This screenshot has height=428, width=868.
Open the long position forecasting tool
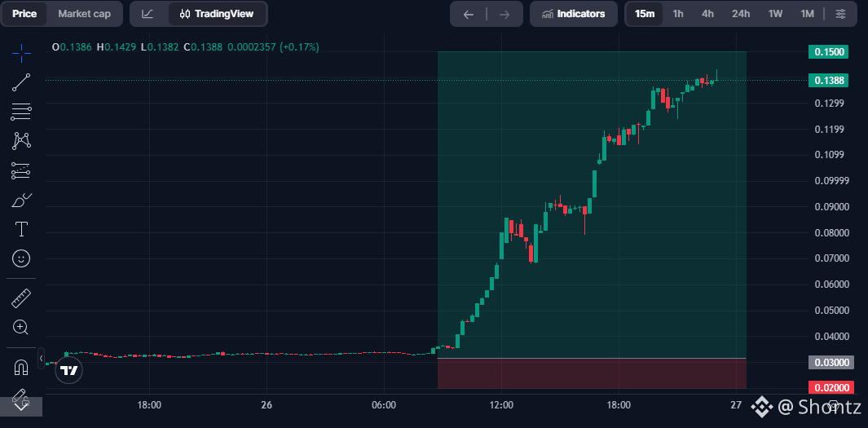click(x=21, y=170)
